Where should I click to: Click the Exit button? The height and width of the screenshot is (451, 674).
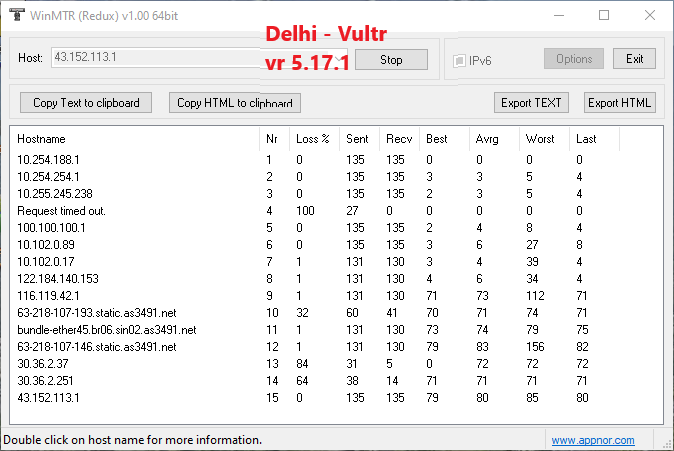pyautogui.click(x=634, y=58)
